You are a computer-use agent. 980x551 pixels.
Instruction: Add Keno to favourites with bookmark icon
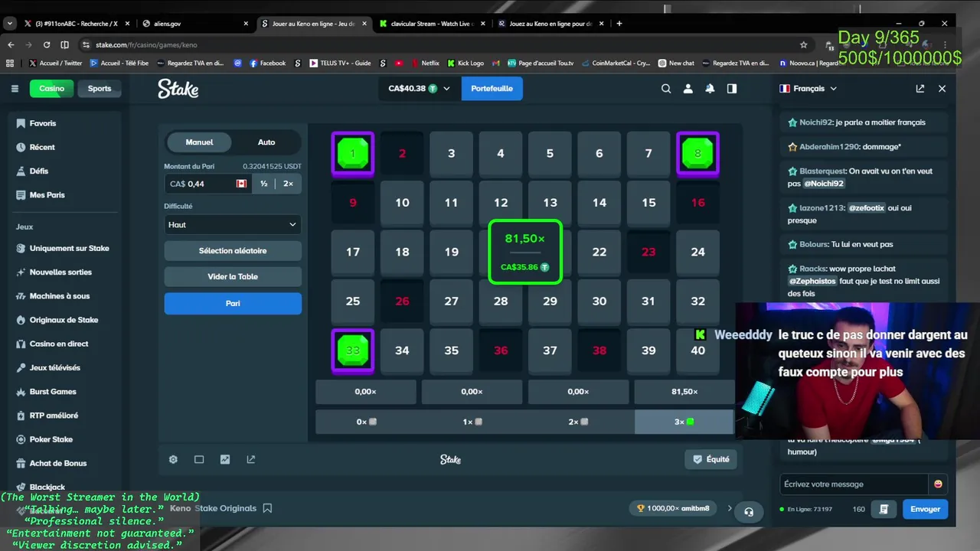(x=267, y=508)
